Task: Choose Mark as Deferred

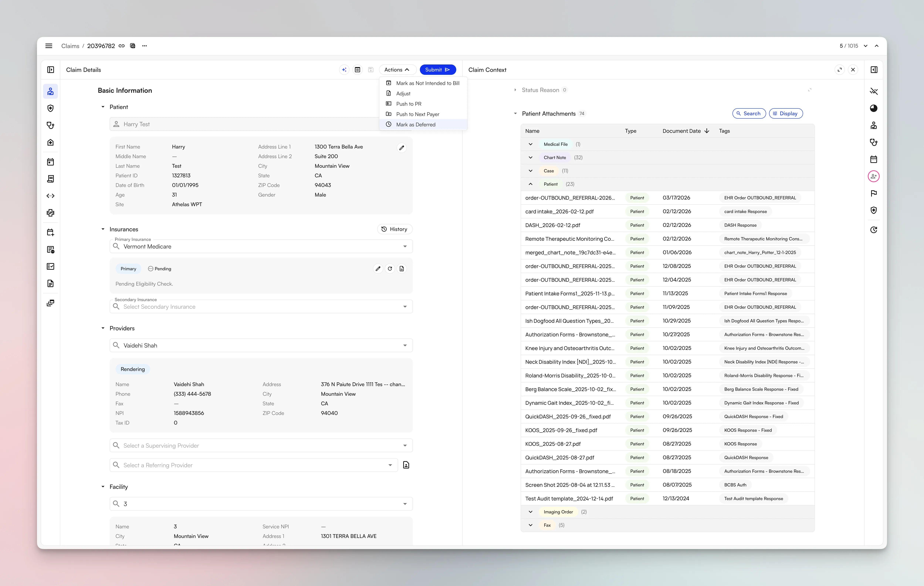Action: click(x=423, y=125)
